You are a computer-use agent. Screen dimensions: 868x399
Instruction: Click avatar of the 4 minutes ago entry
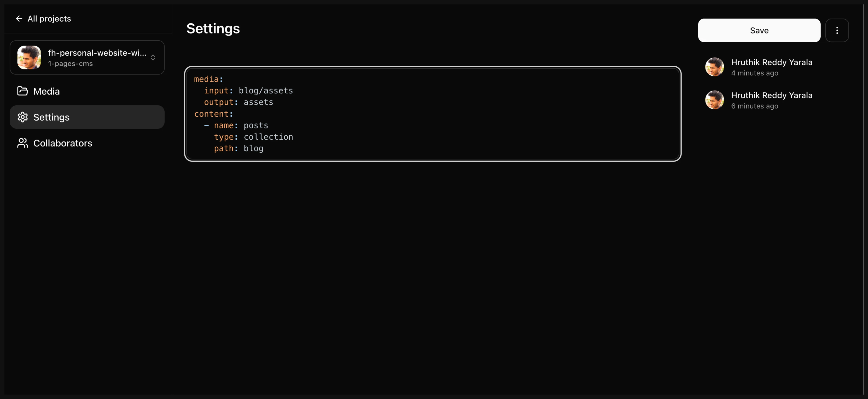714,67
